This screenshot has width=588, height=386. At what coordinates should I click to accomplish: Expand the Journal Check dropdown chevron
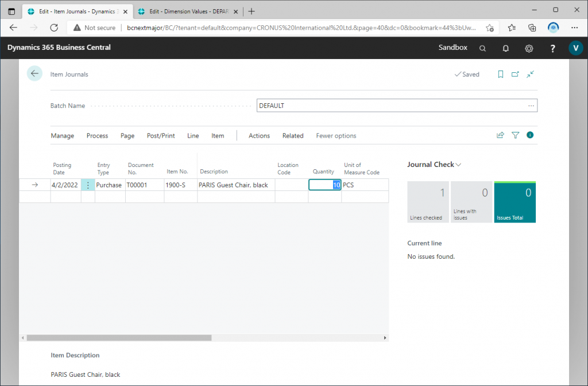tap(458, 165)
